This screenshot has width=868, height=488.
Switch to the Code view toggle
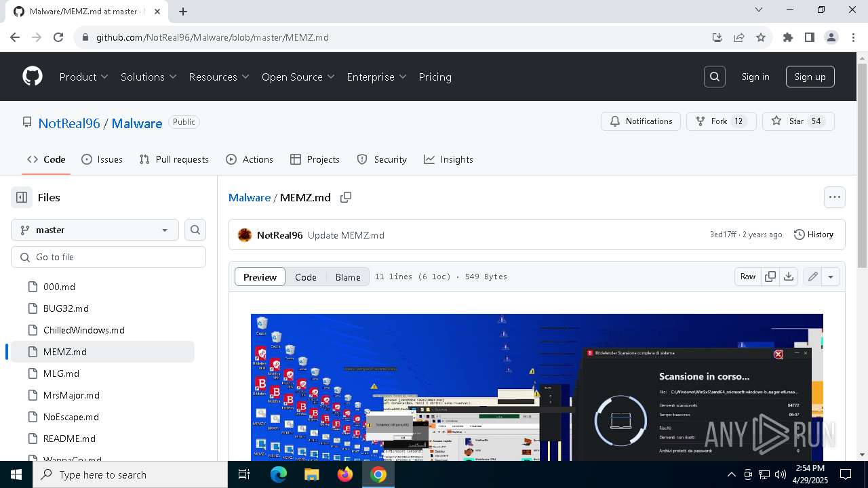(x=306, y=277)
